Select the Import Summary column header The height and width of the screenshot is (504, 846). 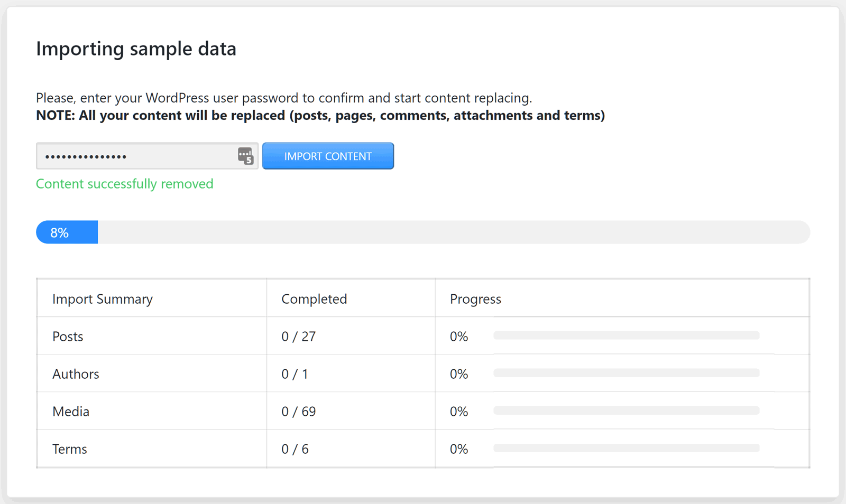[103, 299]
